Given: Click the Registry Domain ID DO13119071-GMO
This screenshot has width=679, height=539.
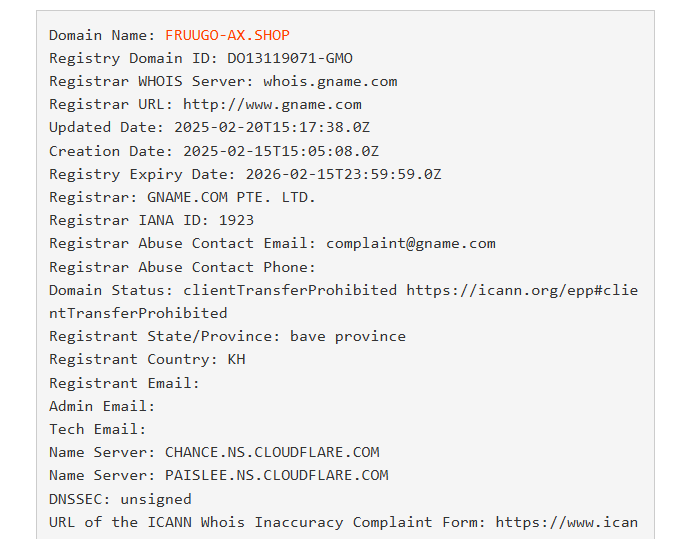Looking at the screenshot, I should 290,58.
